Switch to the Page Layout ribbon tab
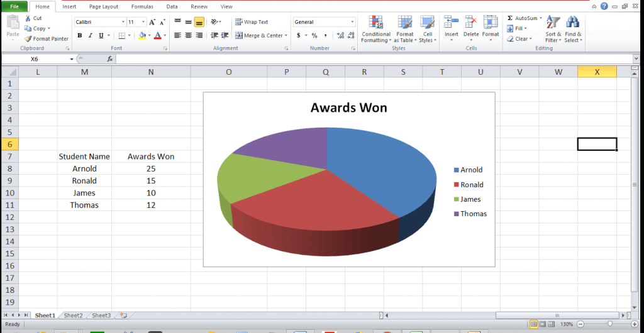Image resolution: width=644 pixels, height=333 pixels. pos(104,6)
